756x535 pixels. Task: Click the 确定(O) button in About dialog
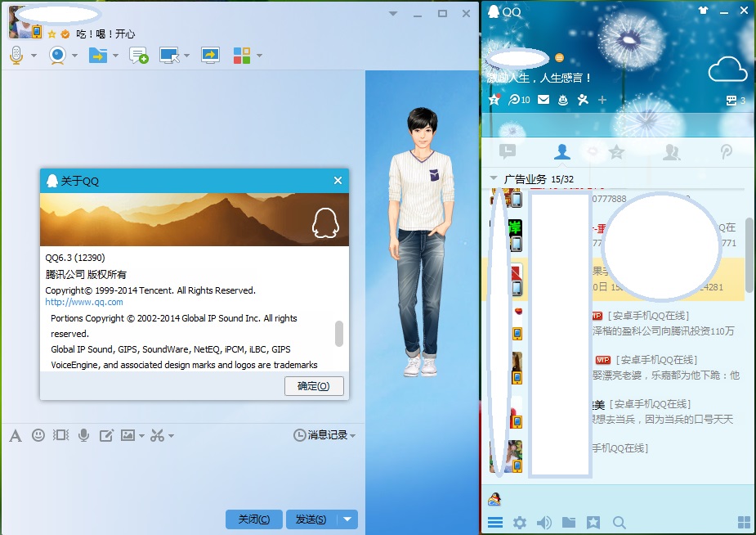[314, 386]
